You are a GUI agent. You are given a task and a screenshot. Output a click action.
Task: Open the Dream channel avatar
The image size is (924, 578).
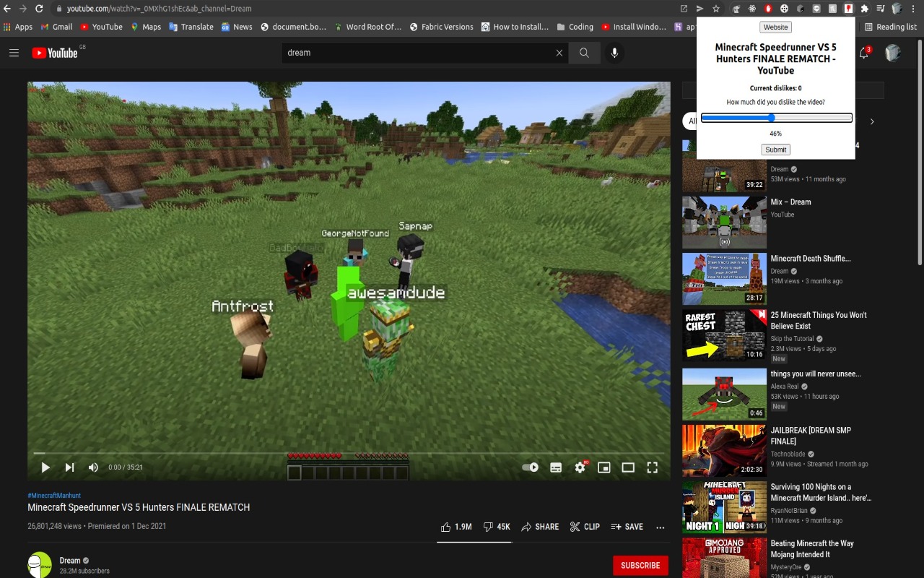point(40,565)
